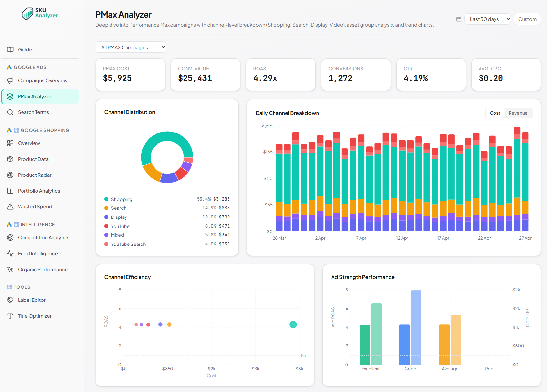Open the All PMAX Campaigns dropdown
Image resolution: width=547 pixels, height=392 pixels.
(x=130, y=47)
